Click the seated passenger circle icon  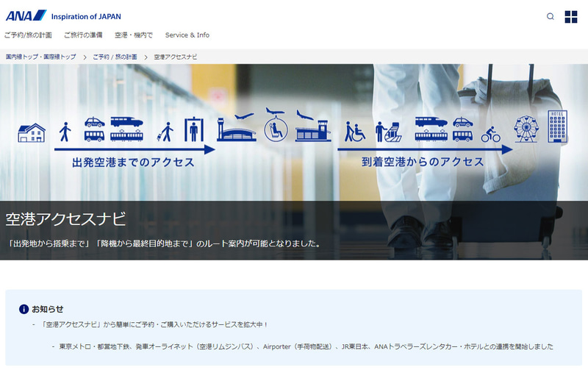[x=276, y=129]
